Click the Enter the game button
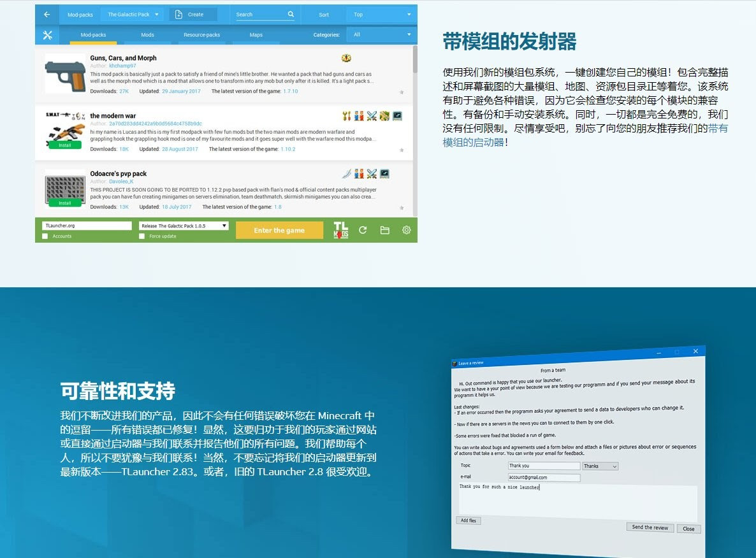This screenshot has height=558, width=756. tap(279, 230)
